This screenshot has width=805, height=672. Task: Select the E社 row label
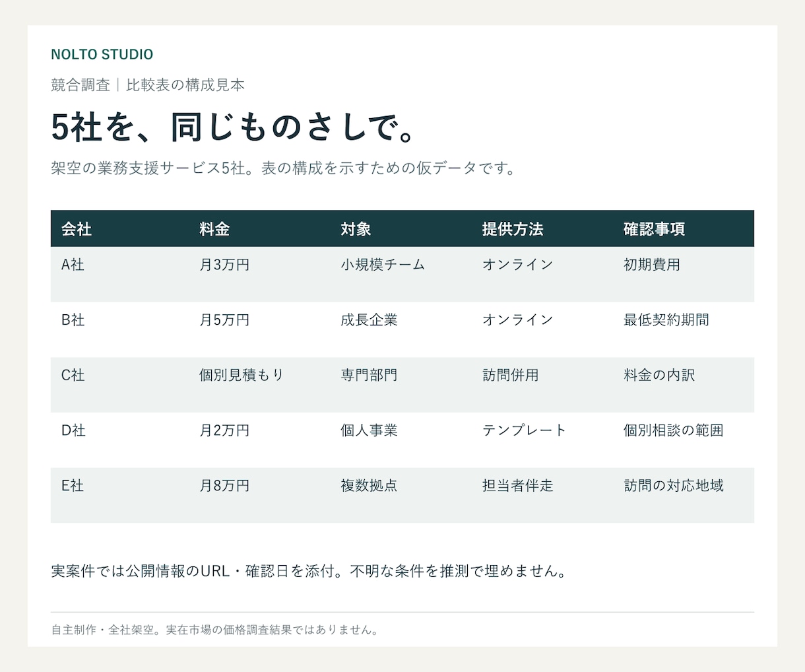tap(73, 486)
